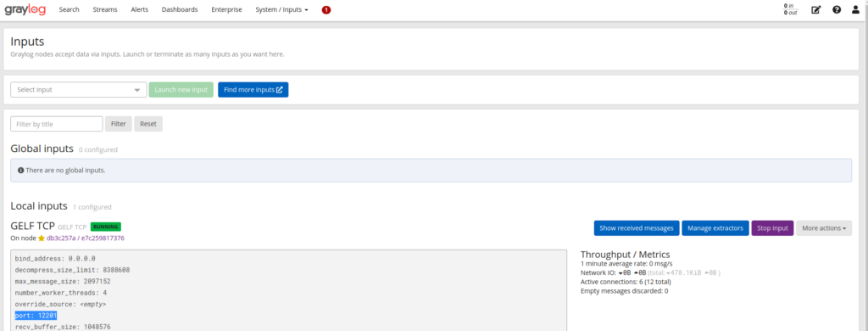Click the Graylog logo
This screenshot has height=331, width=868.
tap(25, 9)
